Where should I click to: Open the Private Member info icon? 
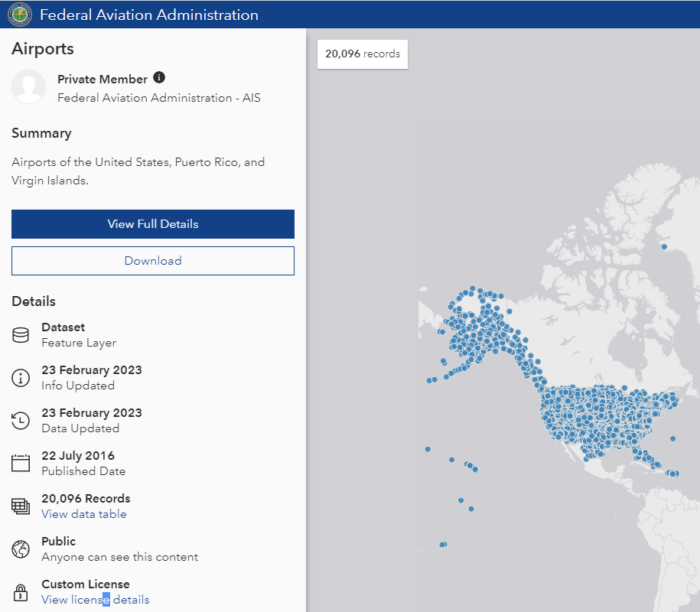coord(159,78)
